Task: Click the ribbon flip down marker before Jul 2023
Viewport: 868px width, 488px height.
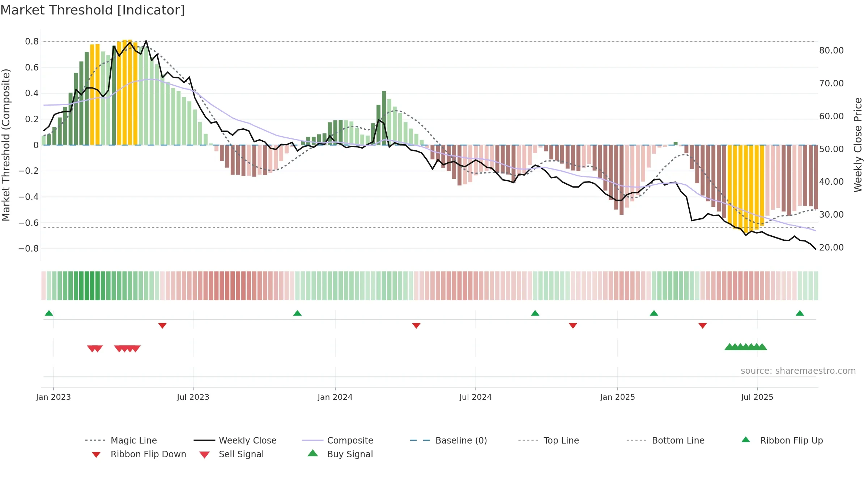Action: [x=162, y=326]
